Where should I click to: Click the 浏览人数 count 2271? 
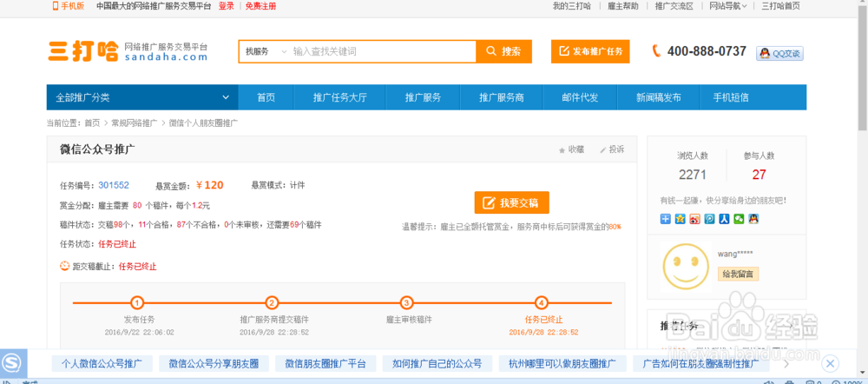coord(693,175)
